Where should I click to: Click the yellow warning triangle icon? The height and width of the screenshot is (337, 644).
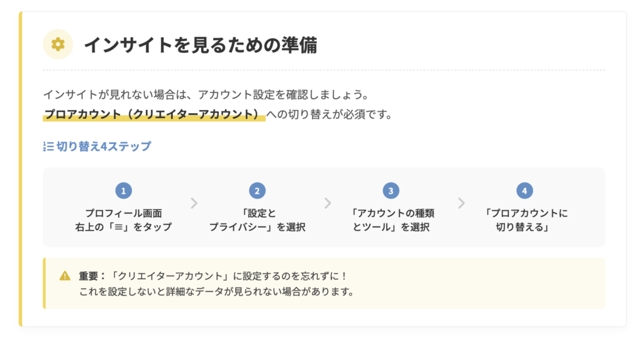pos(65,275)
